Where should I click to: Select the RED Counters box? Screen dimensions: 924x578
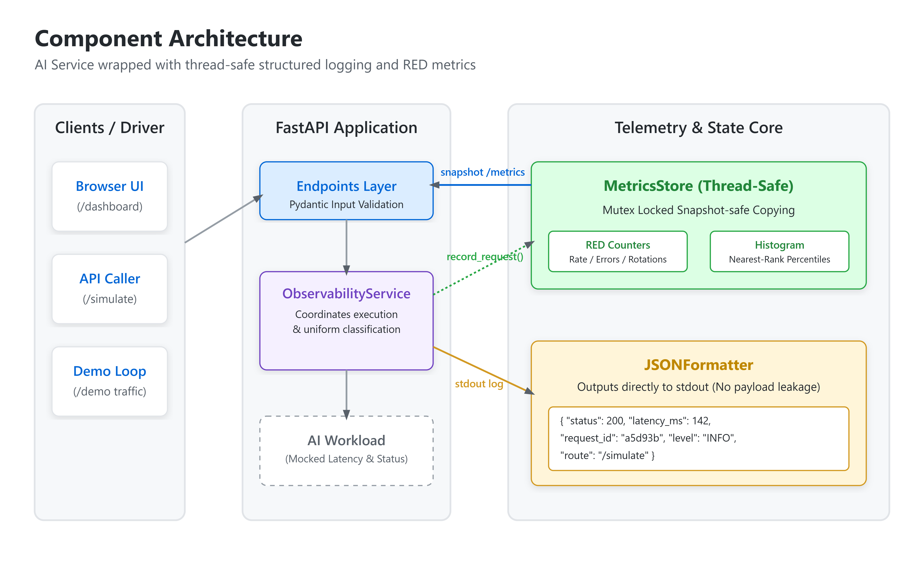coord(618,252)
